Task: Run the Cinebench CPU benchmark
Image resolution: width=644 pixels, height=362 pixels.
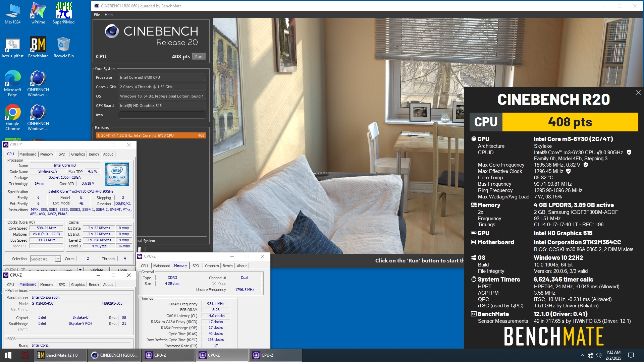Action: tap(199, 57)
